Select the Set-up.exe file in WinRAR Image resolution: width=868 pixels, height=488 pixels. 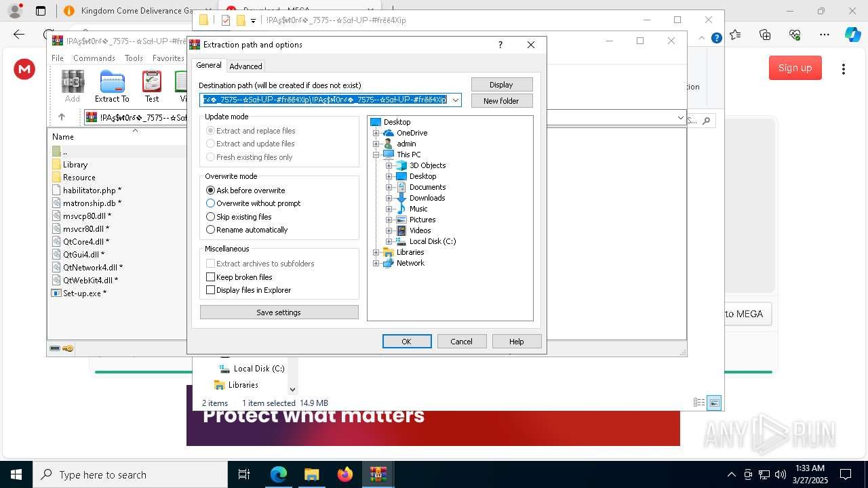pyautogui.click(x=79, y=293)
